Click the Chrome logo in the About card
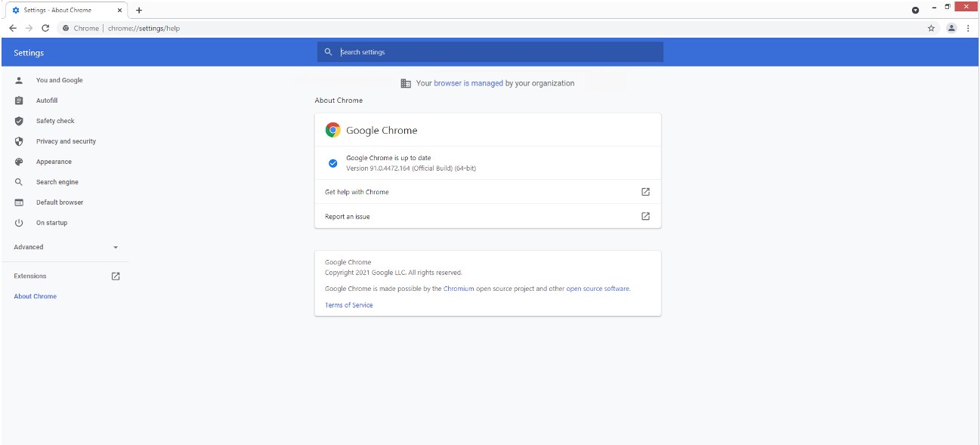Image resolution: width=980 pixels, height=445 pixels. point(332,130)
